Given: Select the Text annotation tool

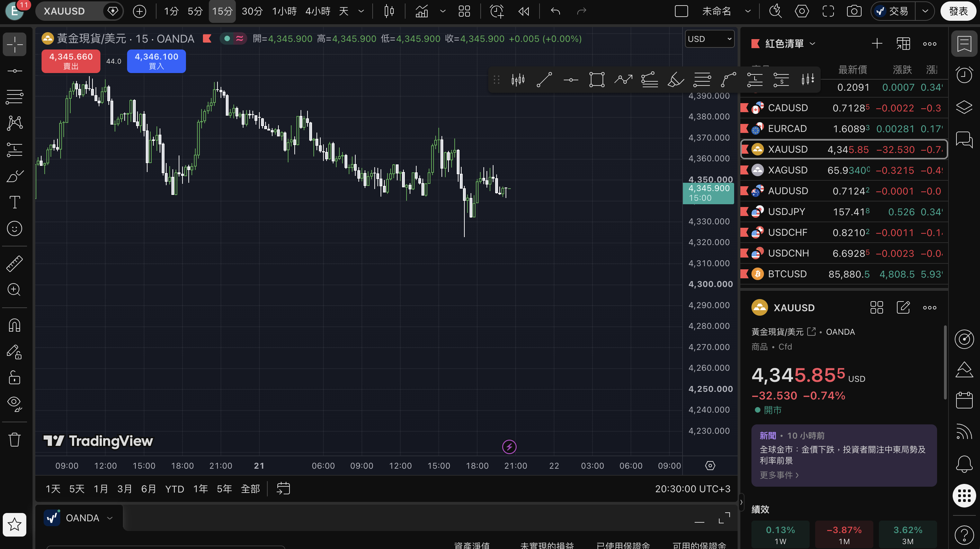Looking at the screenshot, I should click(15, 202).
